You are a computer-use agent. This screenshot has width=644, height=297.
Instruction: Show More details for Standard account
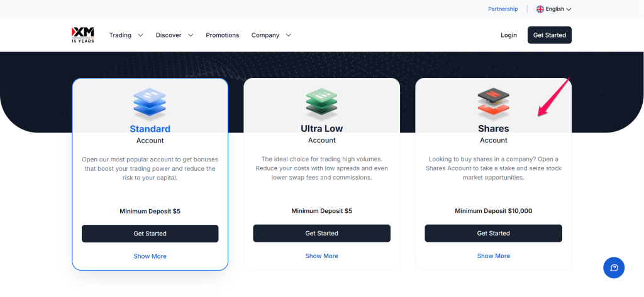[150, 256]
